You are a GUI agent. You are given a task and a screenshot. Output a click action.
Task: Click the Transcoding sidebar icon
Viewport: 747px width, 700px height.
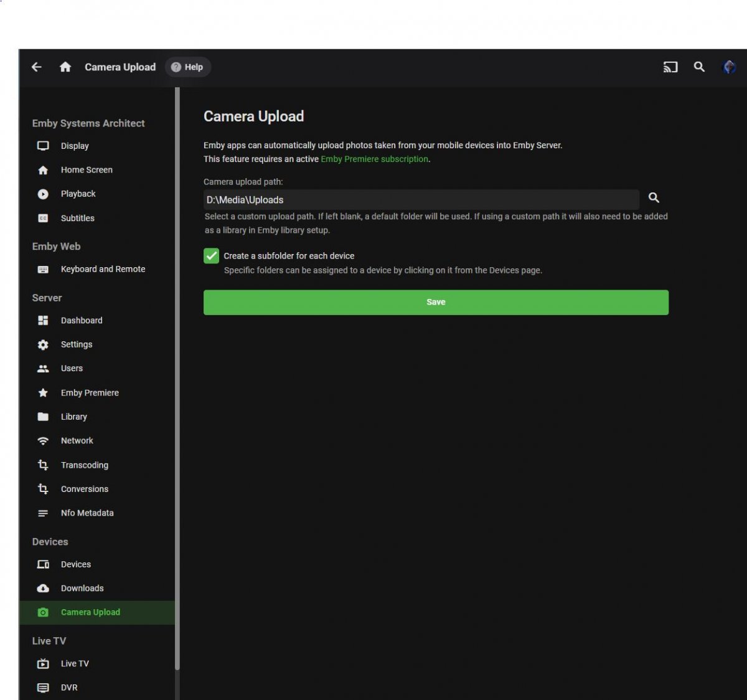43,465
